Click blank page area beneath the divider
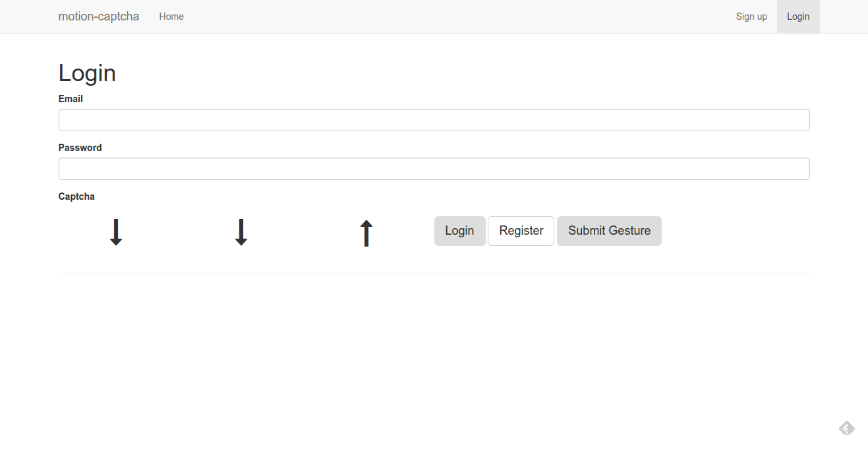This screenshot has height=449, width=868. coord(434,356)
